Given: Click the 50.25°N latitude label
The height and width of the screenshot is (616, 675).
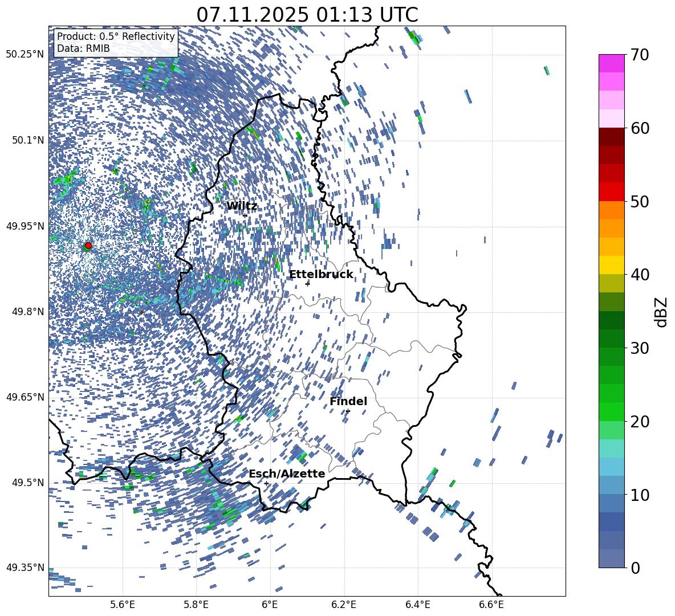Looking at the screenshot, I should pos(25,55).
